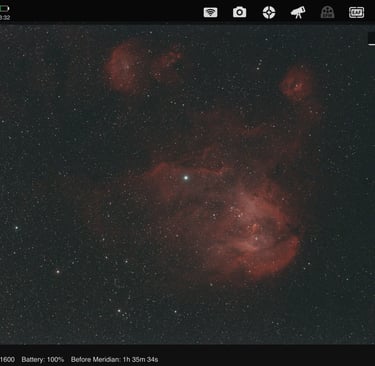Screen dimensions: 375x366
Task: Open the telescope mount settings icon
Action: point(298,13)
